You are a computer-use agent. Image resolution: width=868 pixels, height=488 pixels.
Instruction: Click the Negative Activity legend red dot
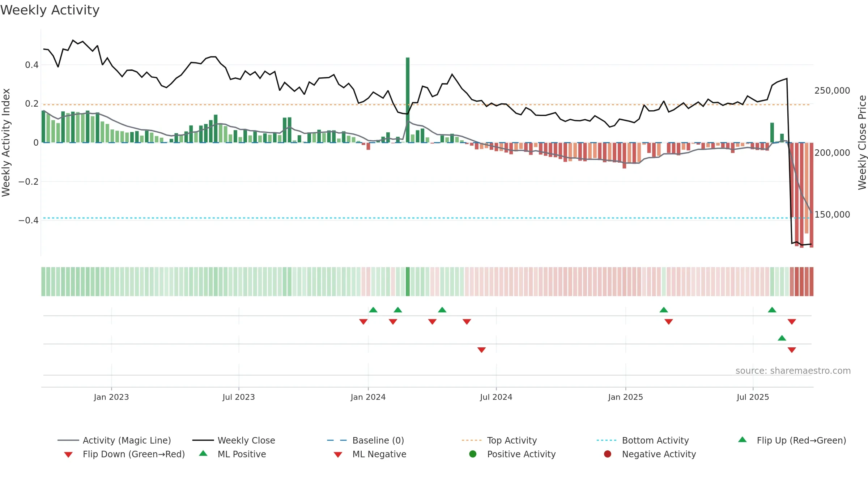608,454
